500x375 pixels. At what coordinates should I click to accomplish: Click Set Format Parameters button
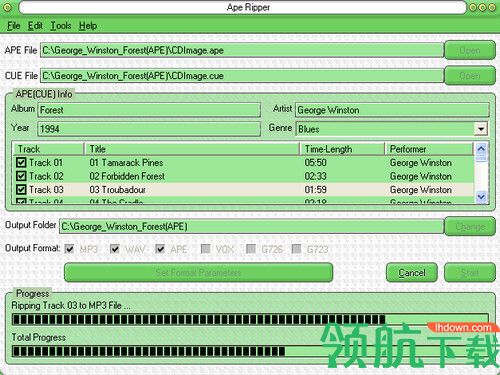coord(198,273)
